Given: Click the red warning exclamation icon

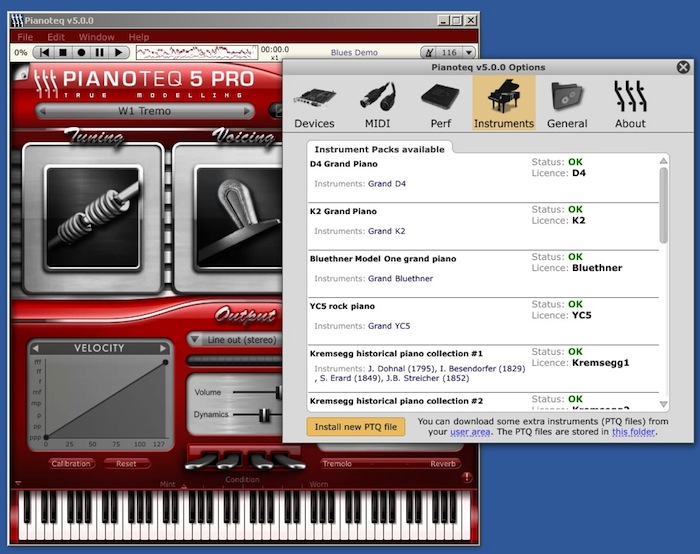Looking at the screenshot, I should 467,477.
